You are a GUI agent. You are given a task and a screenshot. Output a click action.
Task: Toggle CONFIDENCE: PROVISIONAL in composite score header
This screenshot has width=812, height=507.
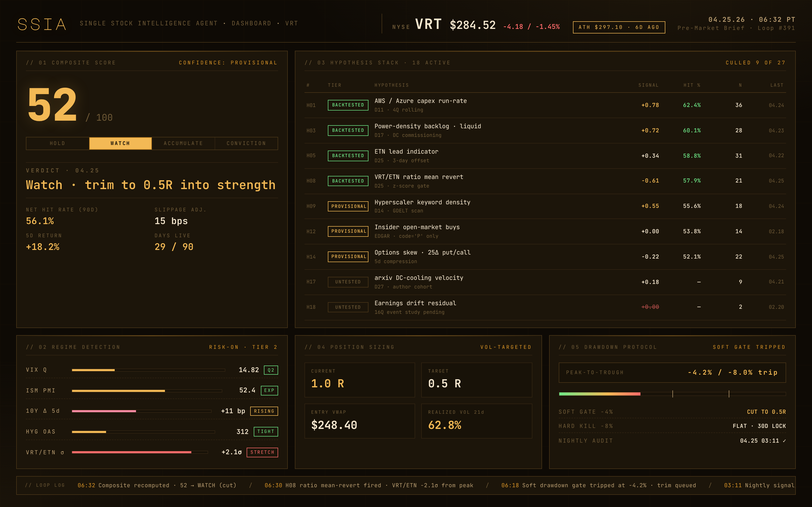coord(228,62)
